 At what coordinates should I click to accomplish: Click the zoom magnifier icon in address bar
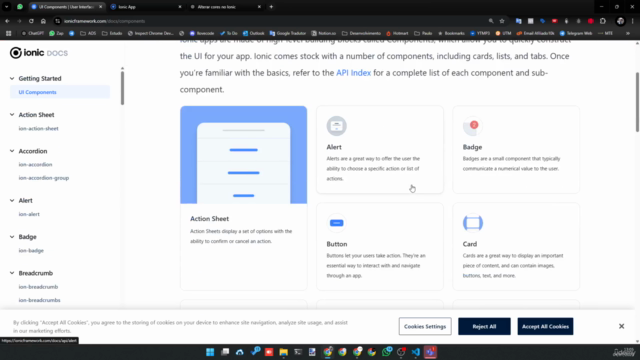(x=491, y=21)
